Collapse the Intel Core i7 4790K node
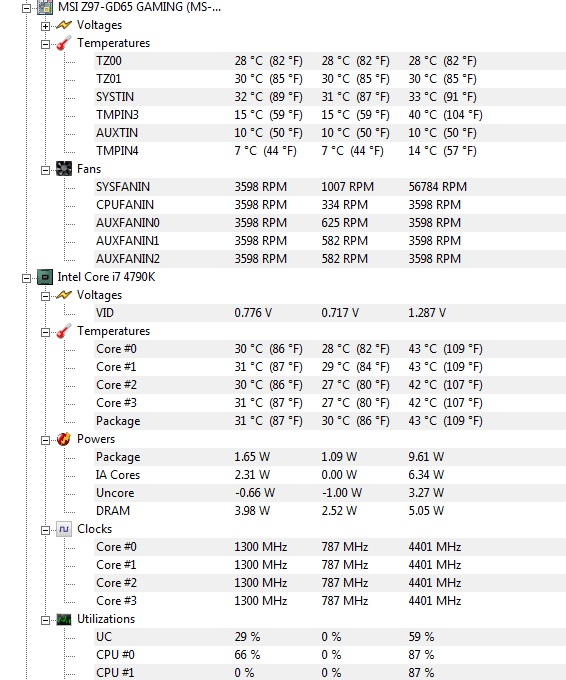Image resolution: width=566 pixels, height=680 pixels. 26,278
